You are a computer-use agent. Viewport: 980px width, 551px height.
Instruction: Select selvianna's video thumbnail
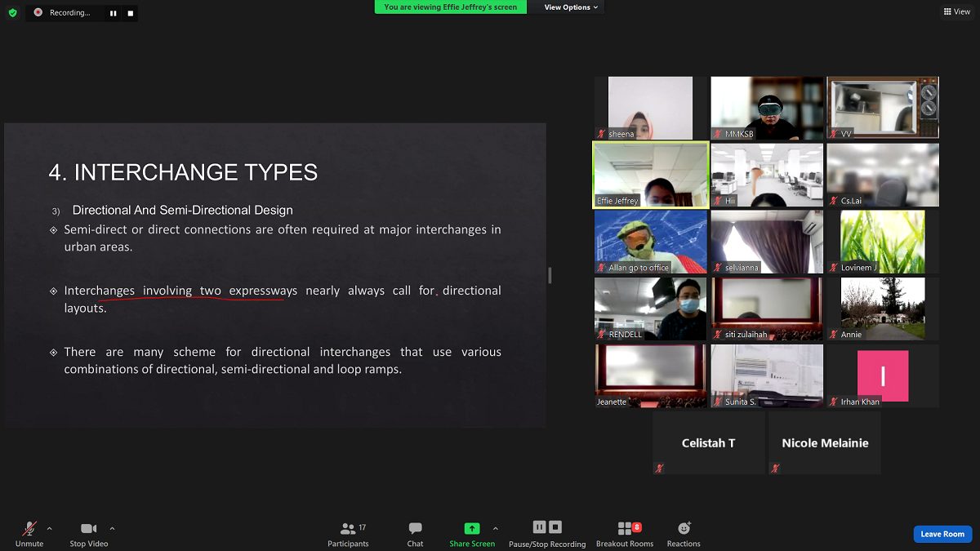point(767,242)
